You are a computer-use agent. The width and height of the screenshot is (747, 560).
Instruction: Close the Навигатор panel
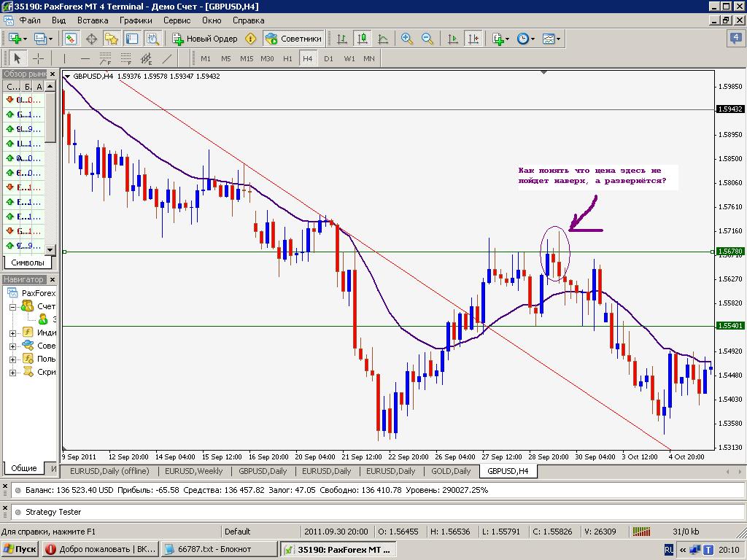53,279
